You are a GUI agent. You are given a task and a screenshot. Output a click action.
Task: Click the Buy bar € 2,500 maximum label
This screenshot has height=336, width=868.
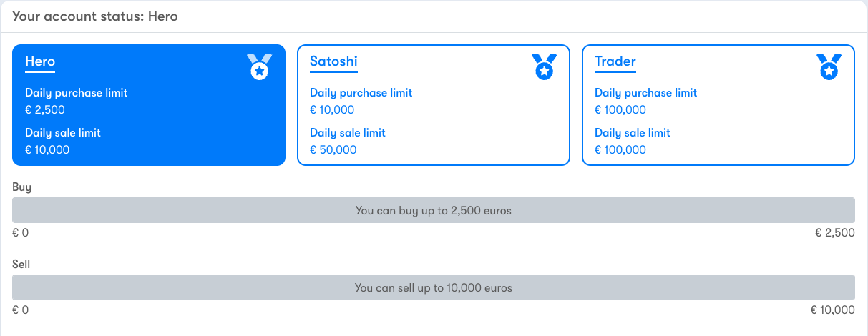(x=835, y=233)
